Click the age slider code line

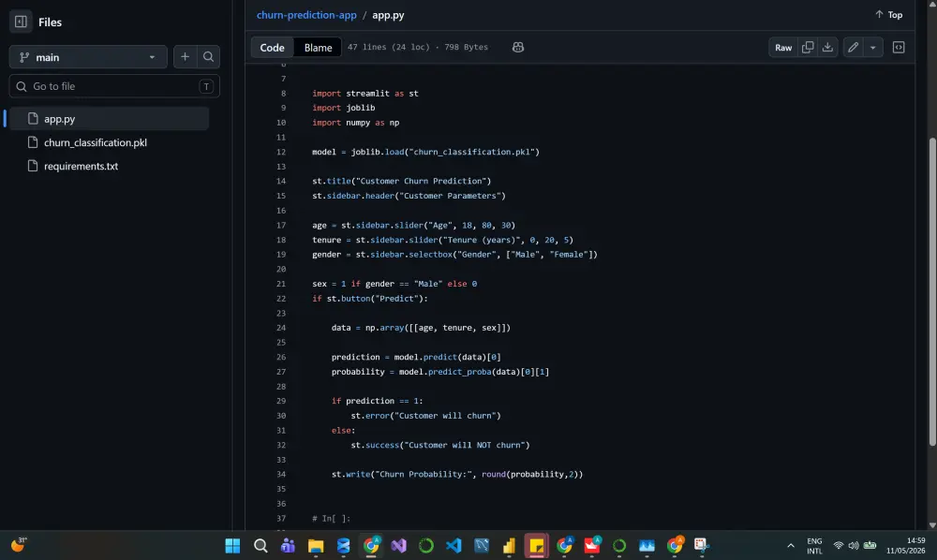tap(413, 226)
